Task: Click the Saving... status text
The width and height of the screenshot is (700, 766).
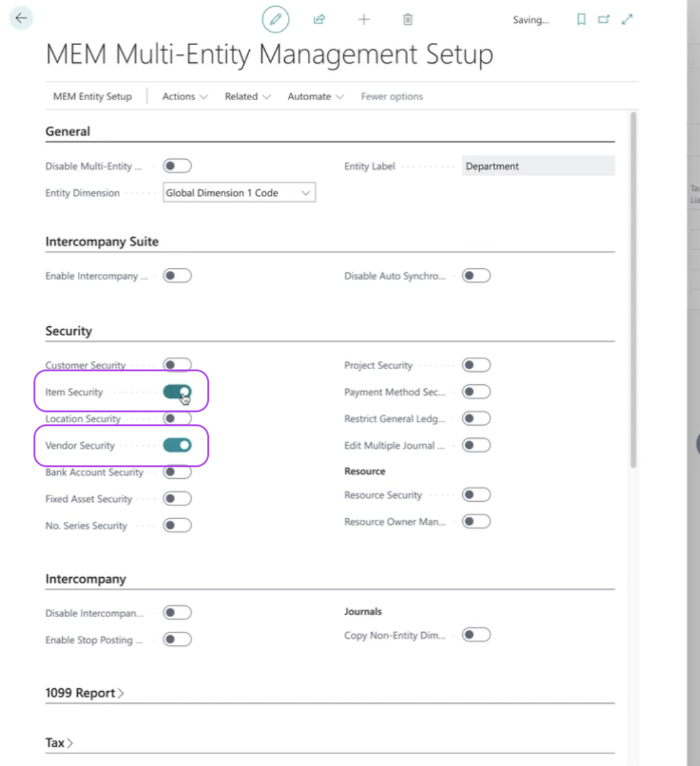Action: (530, 20)
